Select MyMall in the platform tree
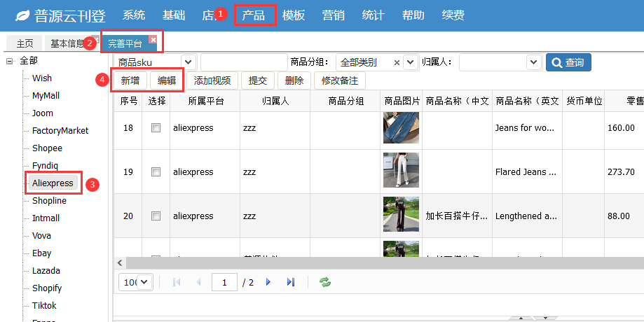The width and height of the screenshot is (644, 322). [x=46, y=96]
